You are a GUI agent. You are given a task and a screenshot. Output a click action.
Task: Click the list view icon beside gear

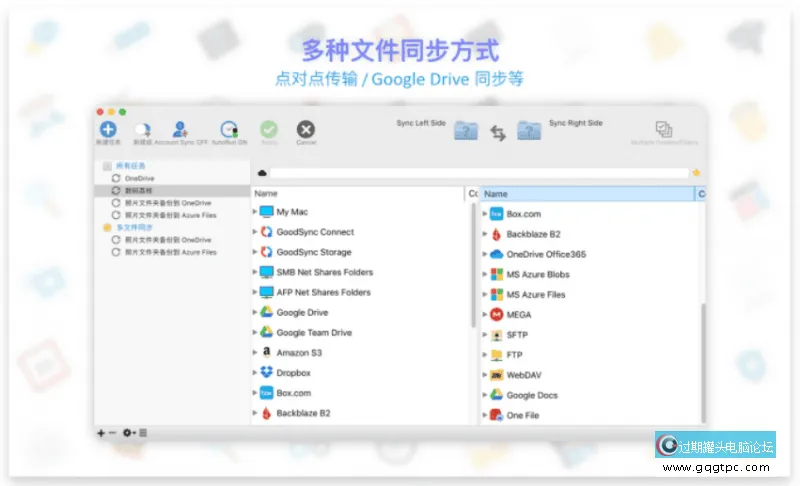pyautogui.click(x=143, y=432)
